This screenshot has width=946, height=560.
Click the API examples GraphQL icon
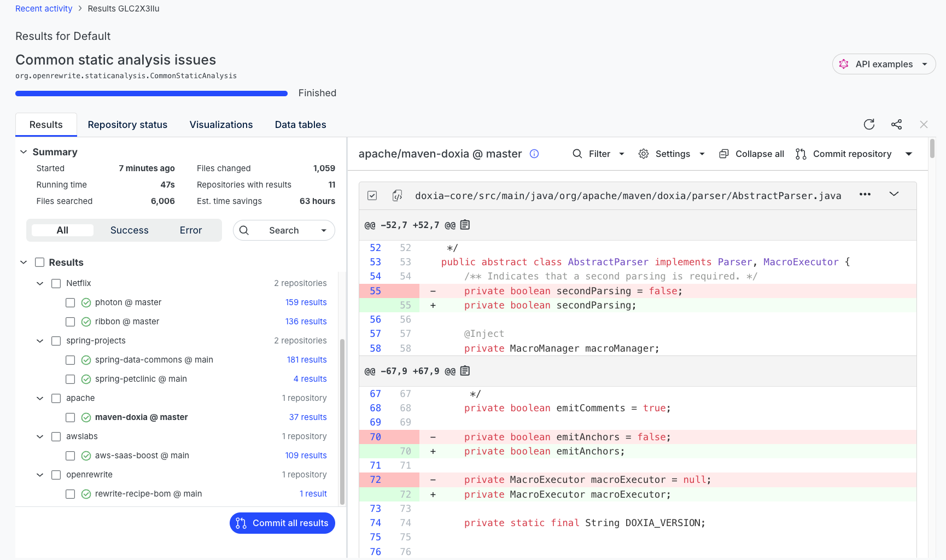pyautogui.click(x=844, y=64)
